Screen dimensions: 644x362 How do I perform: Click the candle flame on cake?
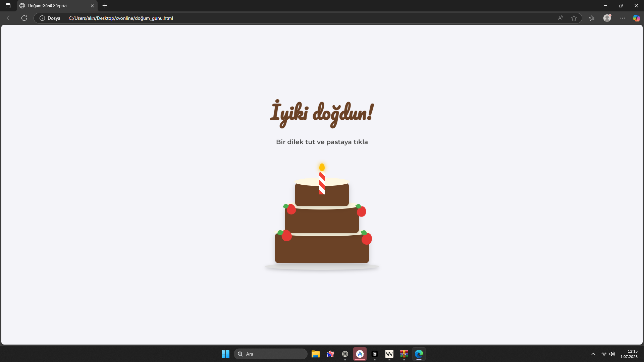[322, 167]
